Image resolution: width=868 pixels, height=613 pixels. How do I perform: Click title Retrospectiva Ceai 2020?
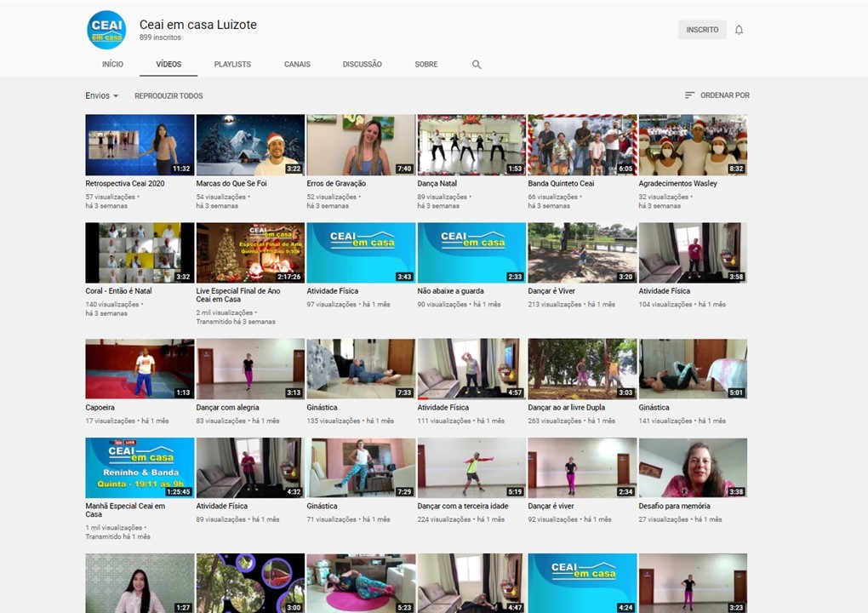tap(125, 183)
